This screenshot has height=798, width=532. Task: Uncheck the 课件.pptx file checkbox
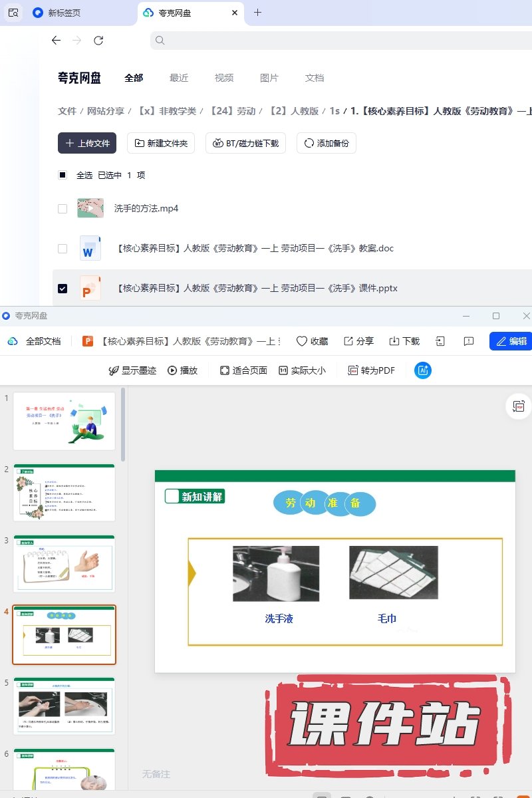[x=63, y=289]
